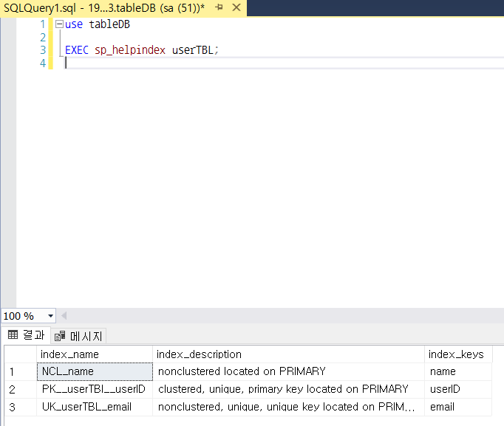Select the 'email' index_keys cell

458,407
